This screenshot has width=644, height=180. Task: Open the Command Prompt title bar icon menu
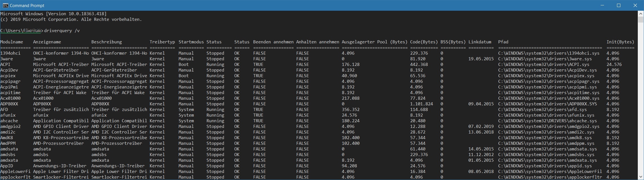click(5, 5)
